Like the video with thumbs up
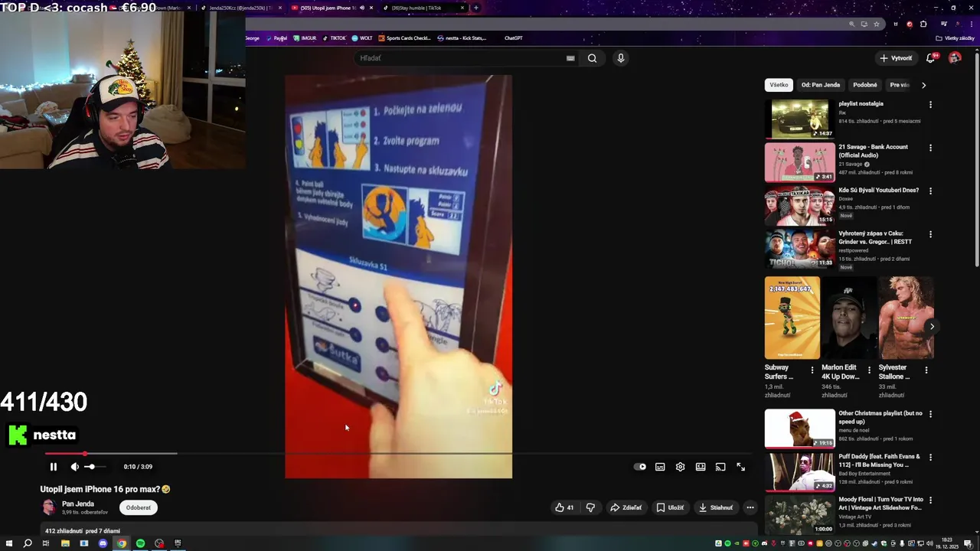Viewport: 980px width, 551px height. coord(564,507)
